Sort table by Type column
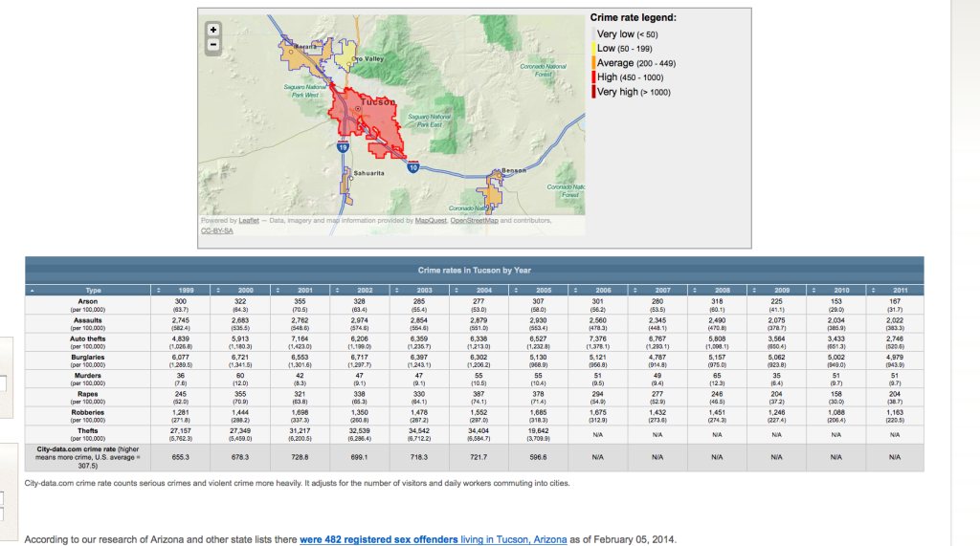980x546 pixels. 87,291
